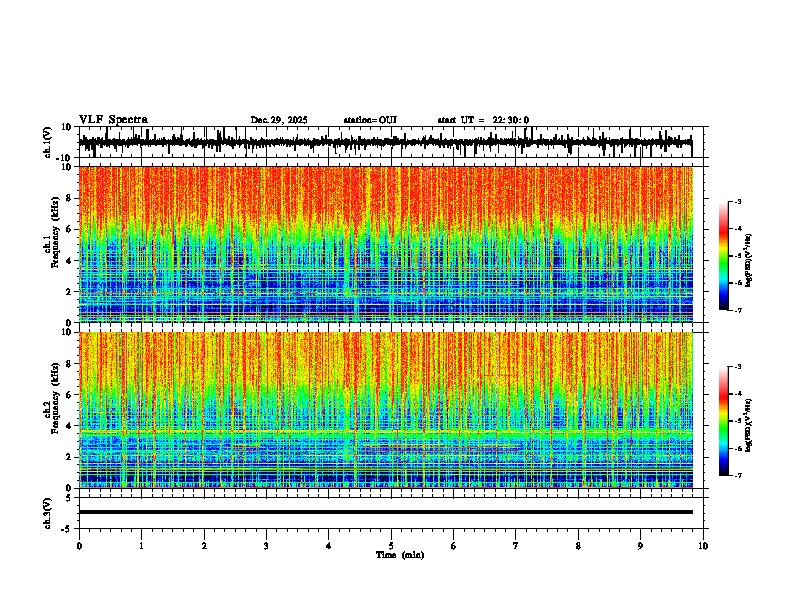Click the ch.1 "Frequency (kHz)" axis label
This screenshot has height=612, width=792.
(56, 233)
